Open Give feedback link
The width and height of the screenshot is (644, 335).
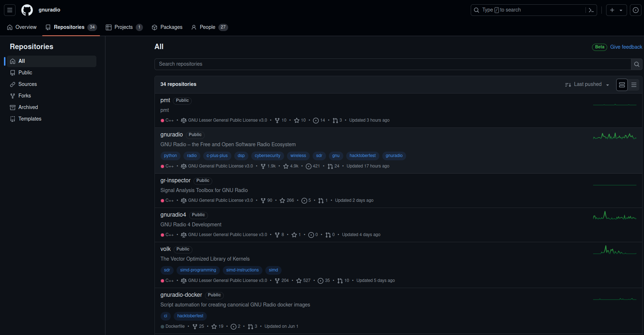click(x=626, y=47)
